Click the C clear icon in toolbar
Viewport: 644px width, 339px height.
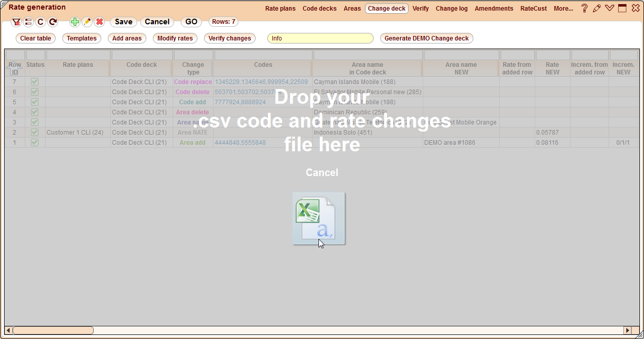[41, 22]
